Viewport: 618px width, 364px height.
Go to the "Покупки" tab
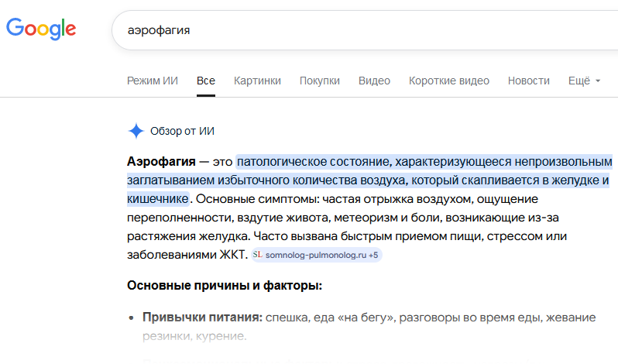pyautogui.click(x=320, y=81)
